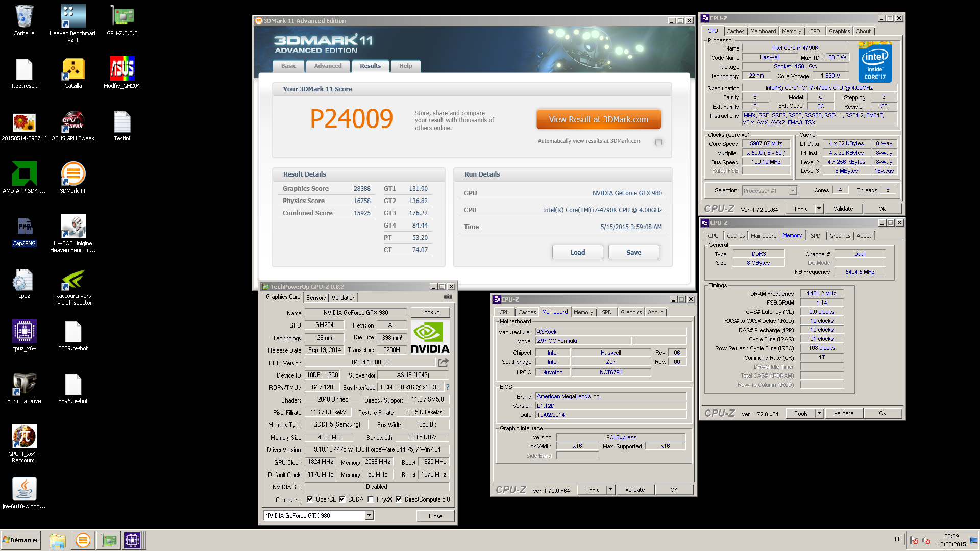This screenshot has width=980, height=551.
Task: Toggle automatically view results at 3DMark.com
Action: click(x=658, y=142)
